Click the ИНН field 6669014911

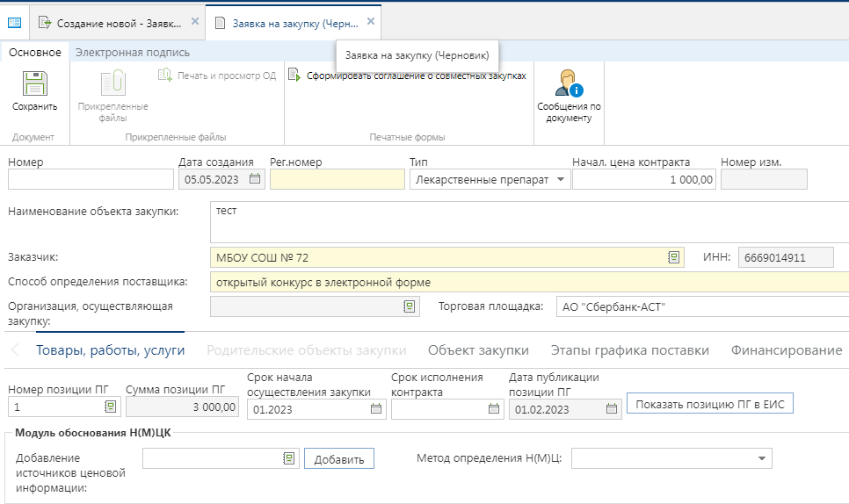[786, 257]
